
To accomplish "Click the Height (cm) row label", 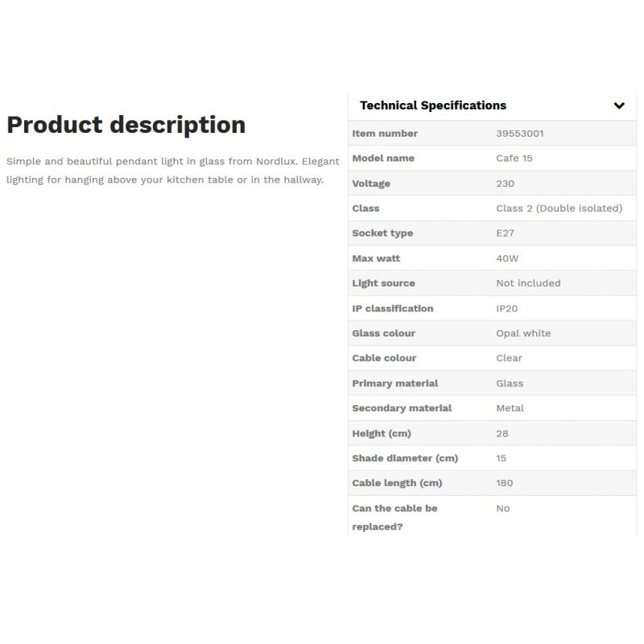I will coord(382,433).
